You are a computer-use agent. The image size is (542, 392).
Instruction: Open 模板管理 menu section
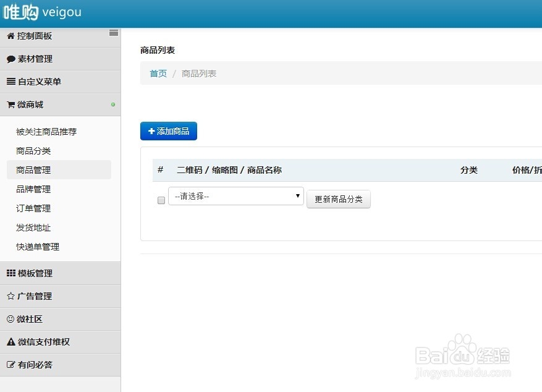[60, 273]
